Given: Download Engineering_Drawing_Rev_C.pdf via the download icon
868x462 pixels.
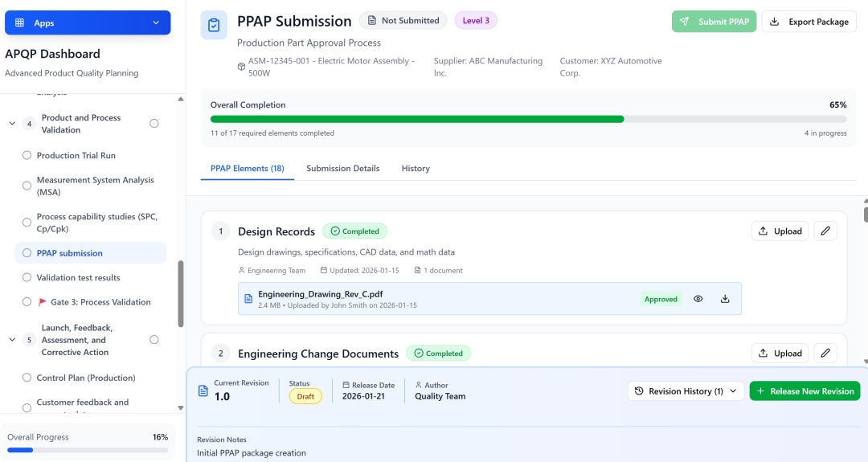Looking at the screenshot, I should (725, 299).
